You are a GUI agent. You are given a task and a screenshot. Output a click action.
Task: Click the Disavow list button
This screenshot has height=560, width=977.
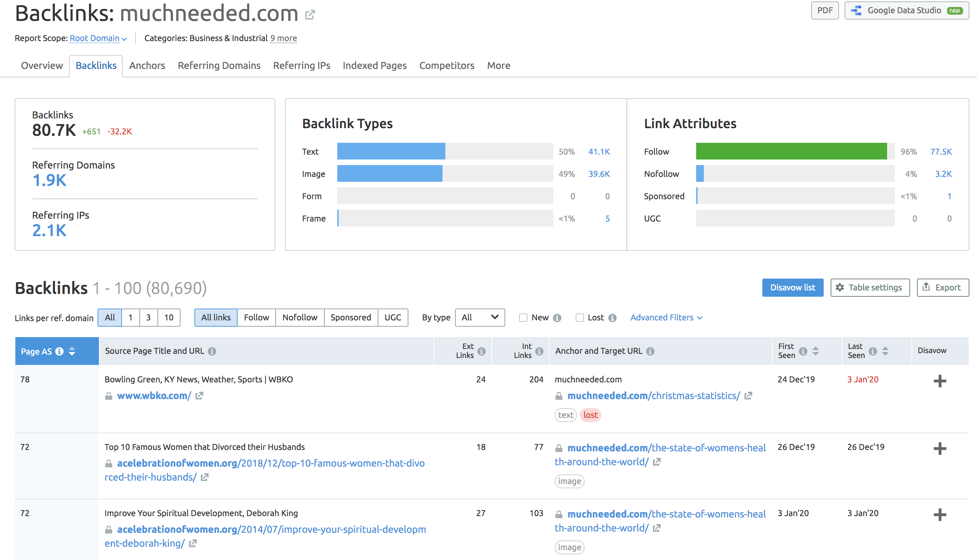coord(793,287)
